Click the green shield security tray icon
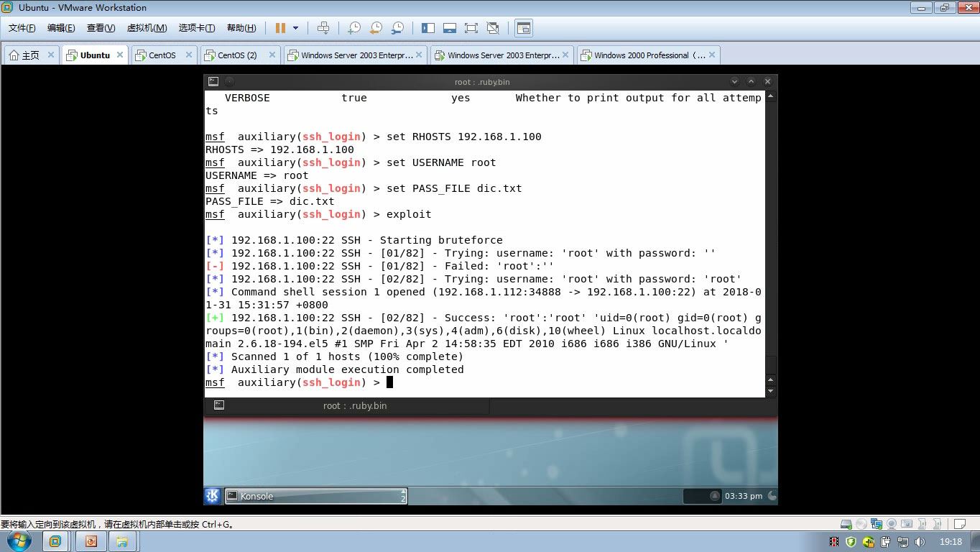Screen dimensions: 980x552 point(851,542)
